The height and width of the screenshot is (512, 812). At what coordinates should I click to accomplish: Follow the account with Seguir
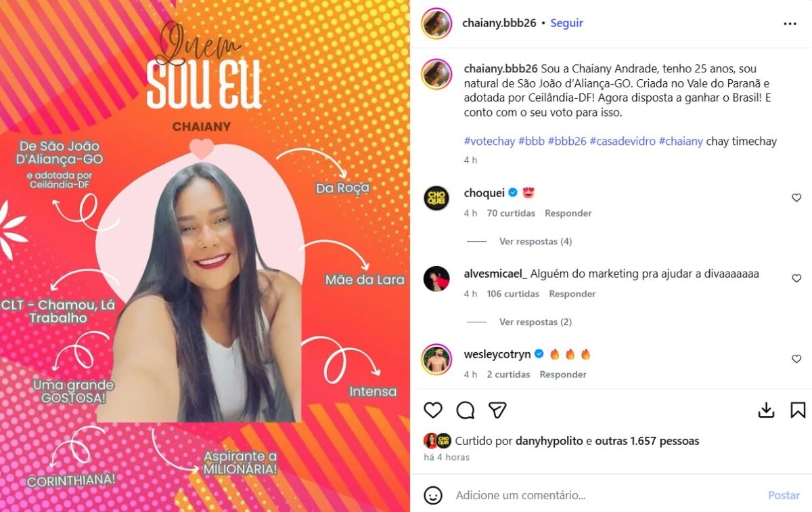coord(566,23)
